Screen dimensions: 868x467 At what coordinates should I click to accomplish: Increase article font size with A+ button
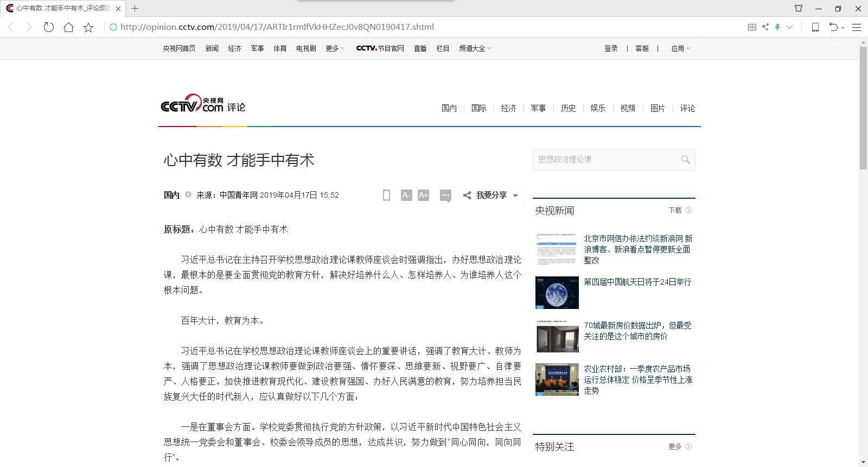[x=423, y=195]
